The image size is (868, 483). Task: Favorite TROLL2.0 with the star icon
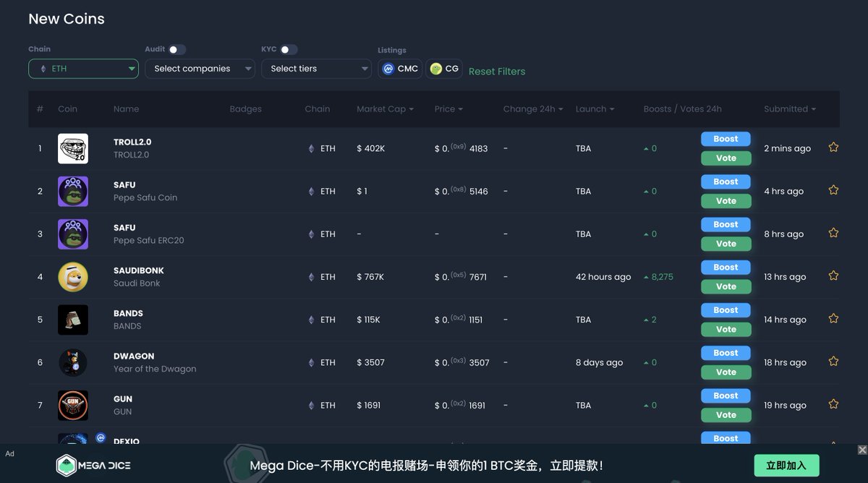(833, 148)
